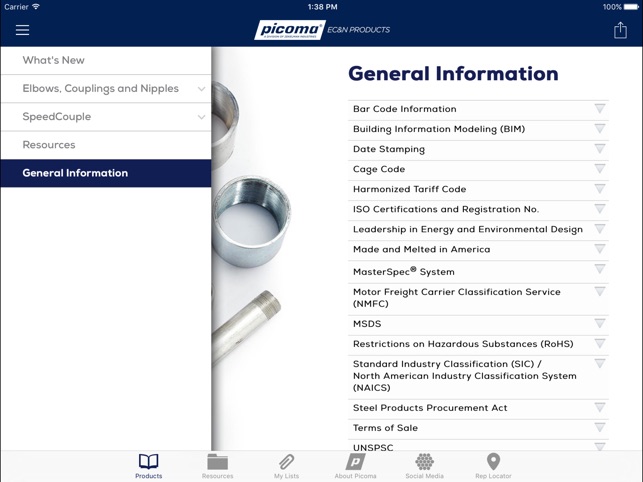Expand MasterSpec System triangle

pyautogui.click(x=600, y=269)
